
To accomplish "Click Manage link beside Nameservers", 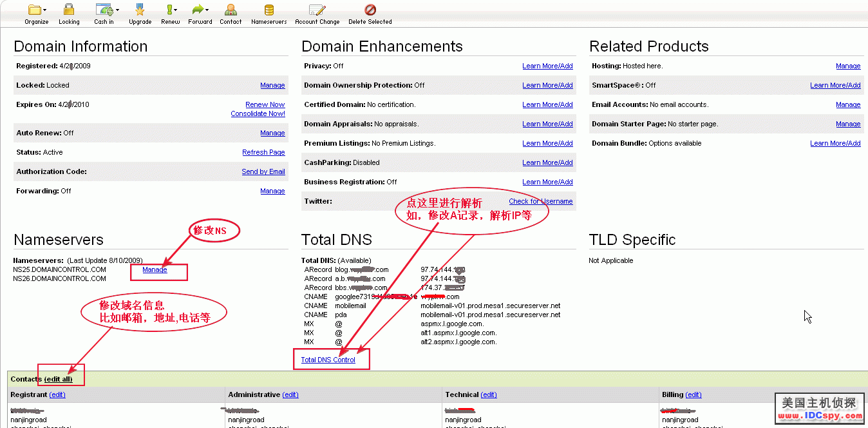I will pyautogui.click(x=155, y=269).
